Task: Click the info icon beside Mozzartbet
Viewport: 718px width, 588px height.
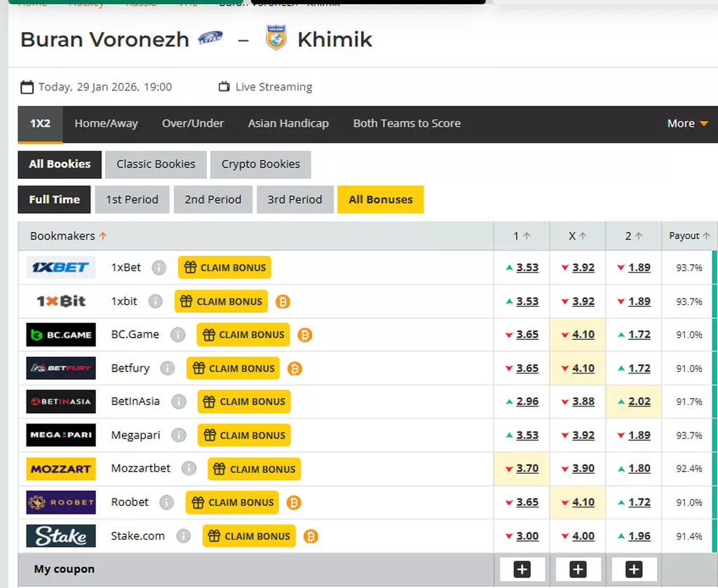Action: click(x=189, y=469)
